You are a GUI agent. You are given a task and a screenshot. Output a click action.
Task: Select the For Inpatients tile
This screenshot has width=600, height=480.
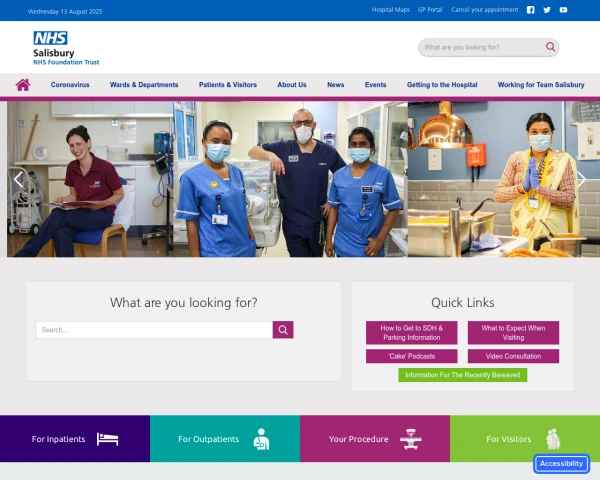tap(75, 439)
